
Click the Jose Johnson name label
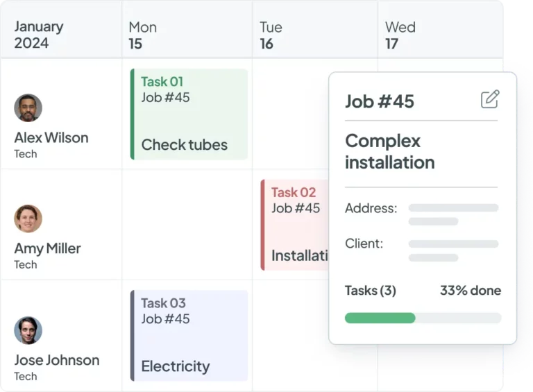click(56, 360)
